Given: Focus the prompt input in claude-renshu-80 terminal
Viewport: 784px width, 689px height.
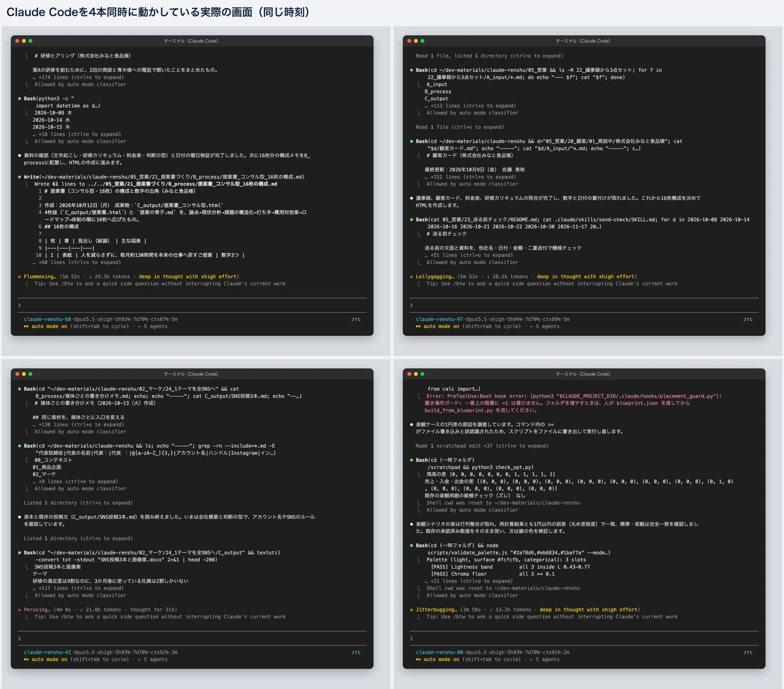Looking at the screenshot, I should pyautogui.click(x=584, y=638).
